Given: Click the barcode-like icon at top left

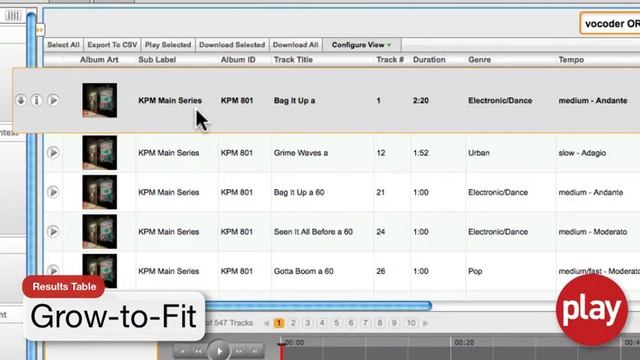Looking at the screenshot, I should click(x=13, y=16).
